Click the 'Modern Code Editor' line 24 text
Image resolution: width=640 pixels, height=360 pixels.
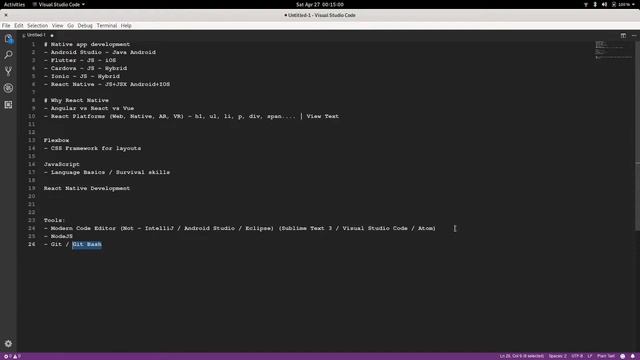(240, 229)
